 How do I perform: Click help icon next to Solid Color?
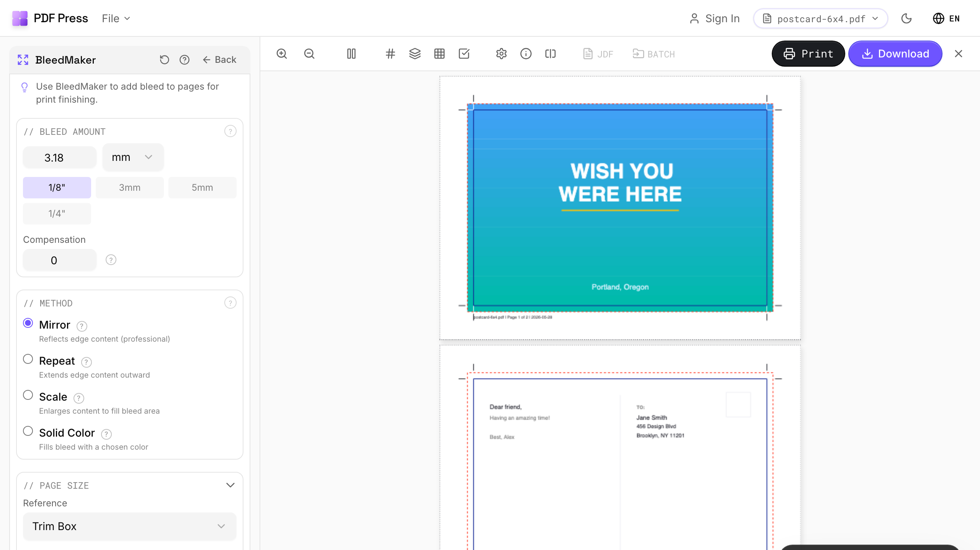pyautogui.click(x=106, y=434)
